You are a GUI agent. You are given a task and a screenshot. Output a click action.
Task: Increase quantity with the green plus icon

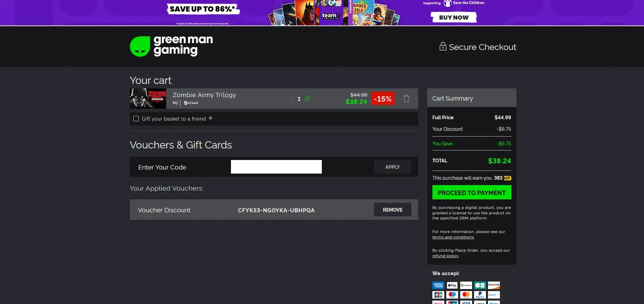[307, 99]
